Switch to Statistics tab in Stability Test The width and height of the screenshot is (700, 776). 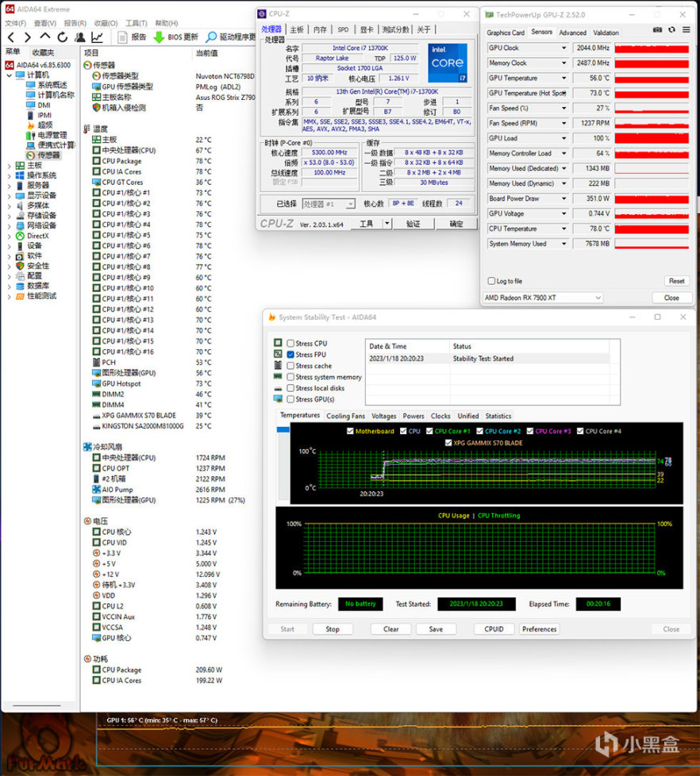click(498, 416)
